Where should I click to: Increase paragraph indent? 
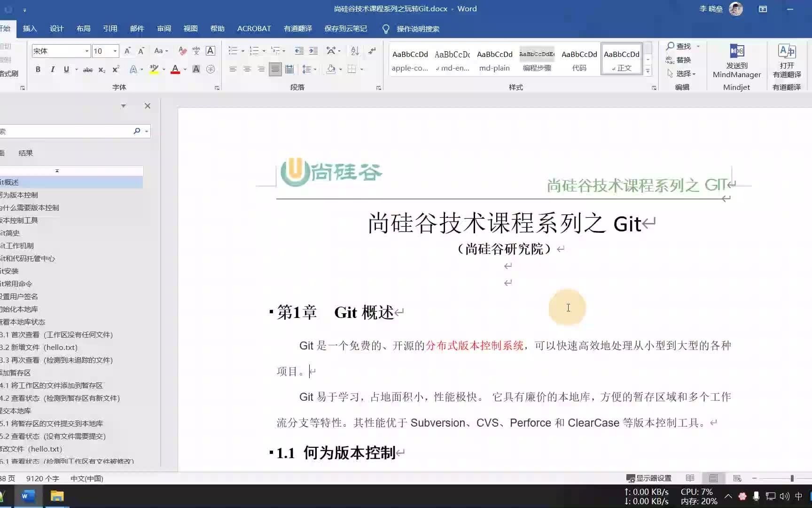tap(313, 51)
